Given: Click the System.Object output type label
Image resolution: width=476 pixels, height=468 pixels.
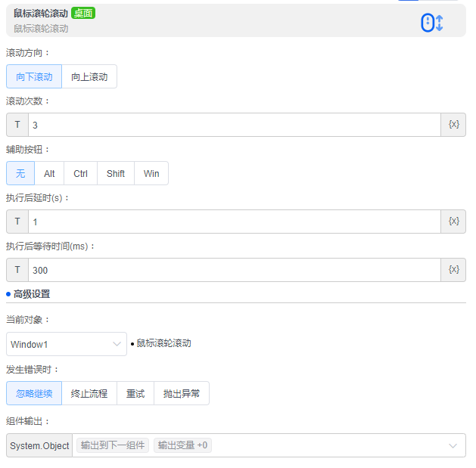Looking at the screenshot, I should [x=39, y=445].
